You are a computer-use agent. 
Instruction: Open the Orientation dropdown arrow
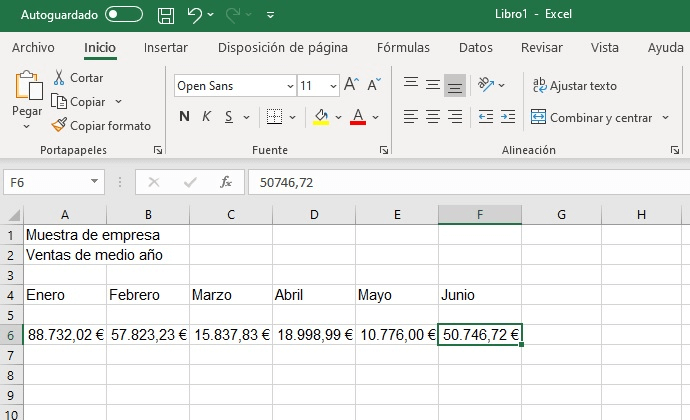pyautogui.click(x=502, y=85)
